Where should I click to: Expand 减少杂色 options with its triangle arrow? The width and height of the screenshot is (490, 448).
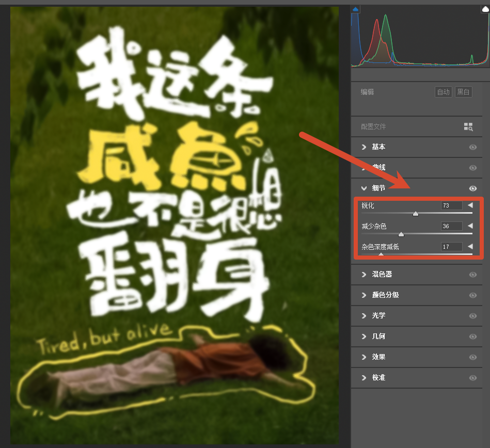click(x=470, y=226)
